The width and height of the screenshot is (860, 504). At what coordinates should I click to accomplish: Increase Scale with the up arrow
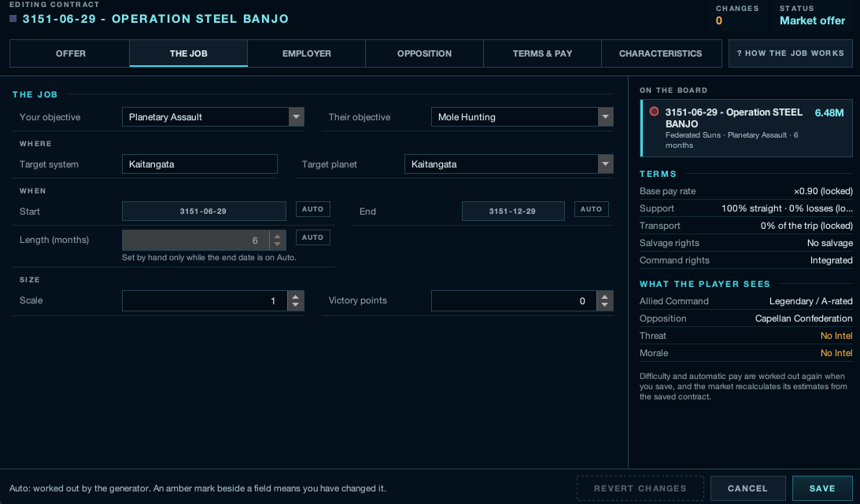pyautogui.click(x=296, y=296)
